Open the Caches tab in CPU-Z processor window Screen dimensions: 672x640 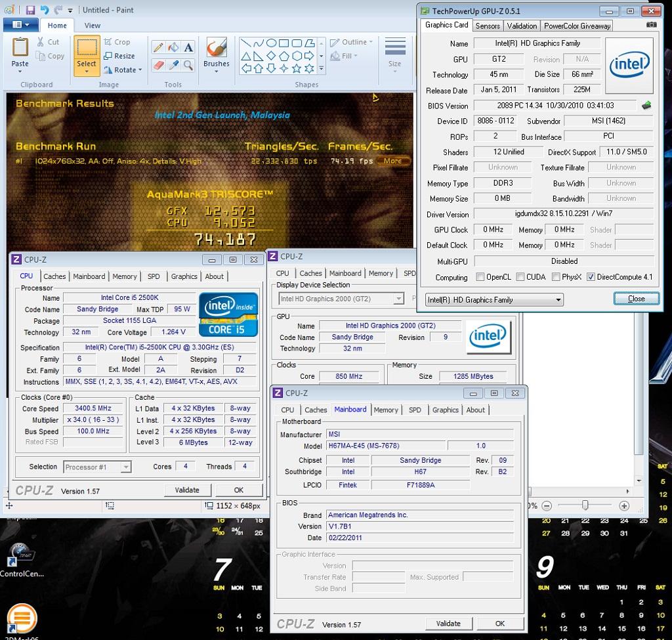(x=54, y=276)
